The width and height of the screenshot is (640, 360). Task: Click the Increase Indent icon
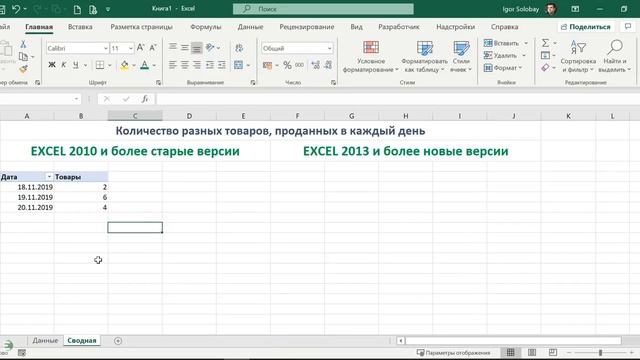click(222, 65)
